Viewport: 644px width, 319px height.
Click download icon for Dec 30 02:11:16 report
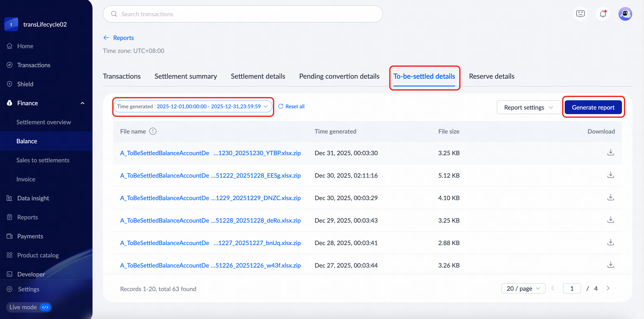[610, 175]
